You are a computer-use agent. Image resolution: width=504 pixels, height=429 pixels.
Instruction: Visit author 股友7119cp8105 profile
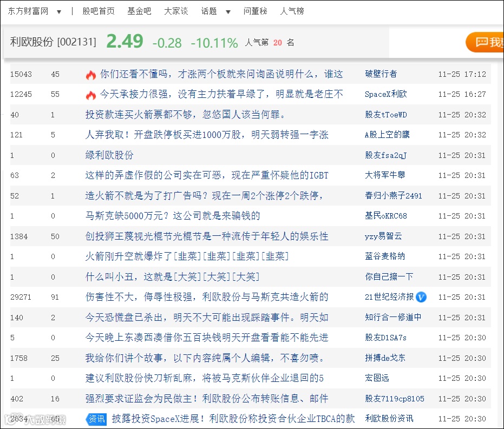[395, 399]
